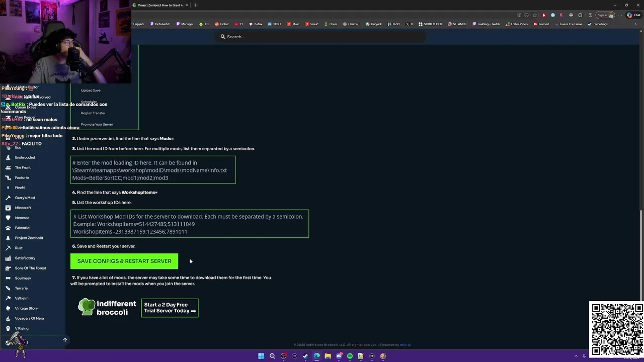Viewport: 644px width, 362px height.
Task: Open the Guess The Game bookmark
Action: click(568, 24)
